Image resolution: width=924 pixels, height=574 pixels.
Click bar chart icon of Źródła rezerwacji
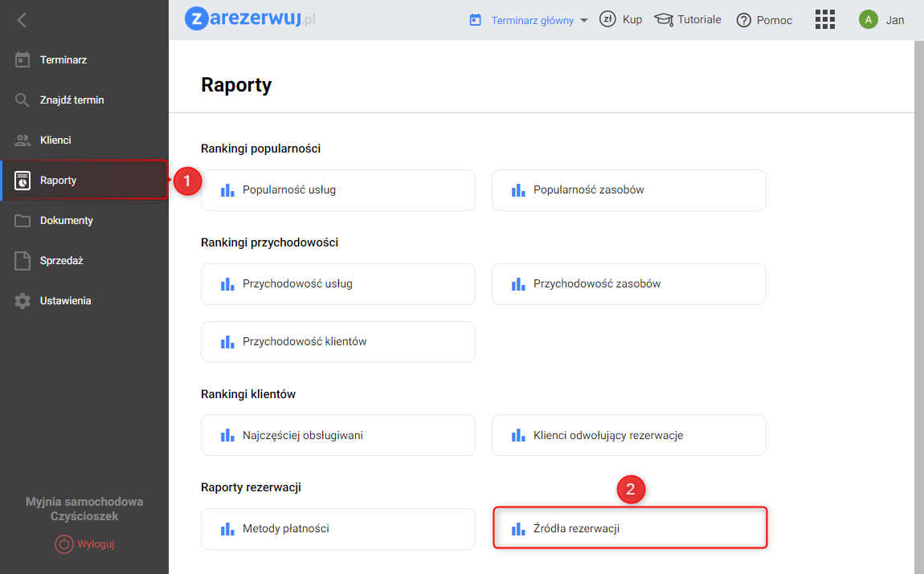click(x=518, y=529)
